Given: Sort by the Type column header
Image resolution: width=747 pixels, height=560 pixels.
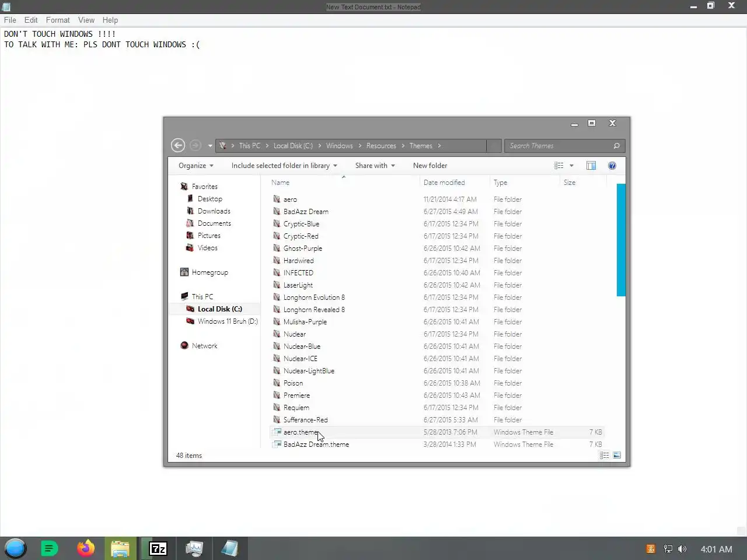Looking at the screenshot, I should [x=500, y=183].
